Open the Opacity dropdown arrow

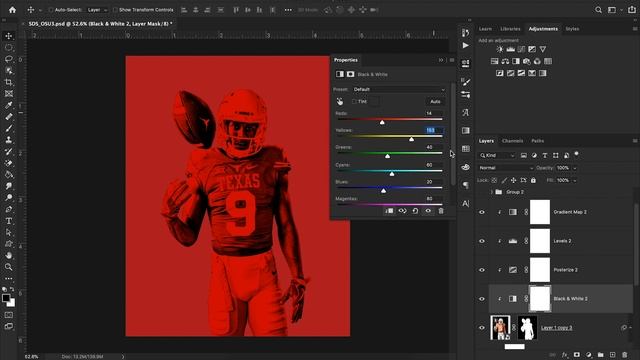coord(575,168)
